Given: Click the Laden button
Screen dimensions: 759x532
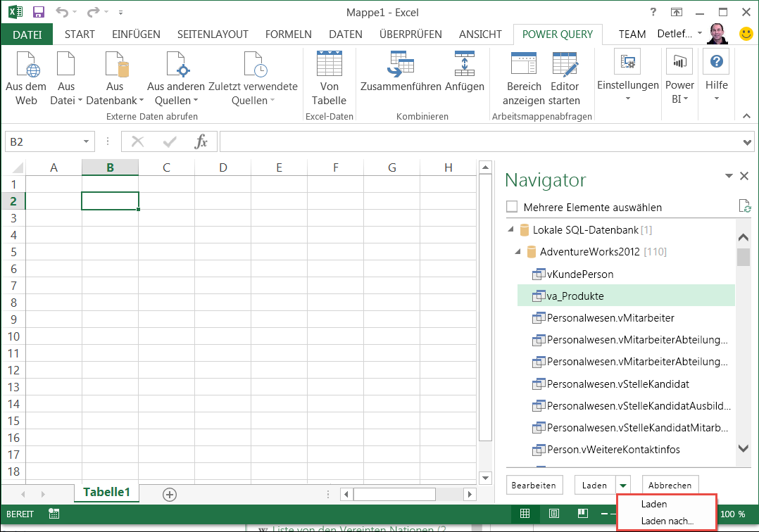Looking at the screenshot, I should (x=595, y=485).
